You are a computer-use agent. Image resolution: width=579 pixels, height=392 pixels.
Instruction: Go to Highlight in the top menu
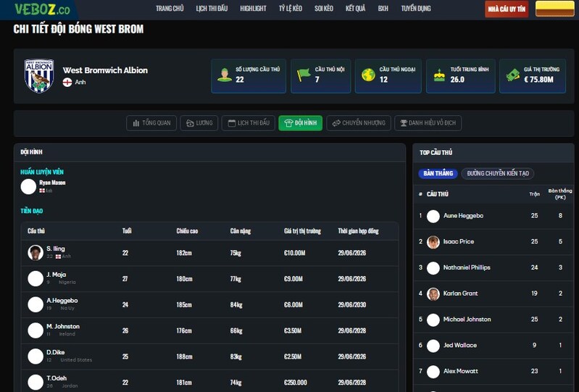(x=253, y=9)
